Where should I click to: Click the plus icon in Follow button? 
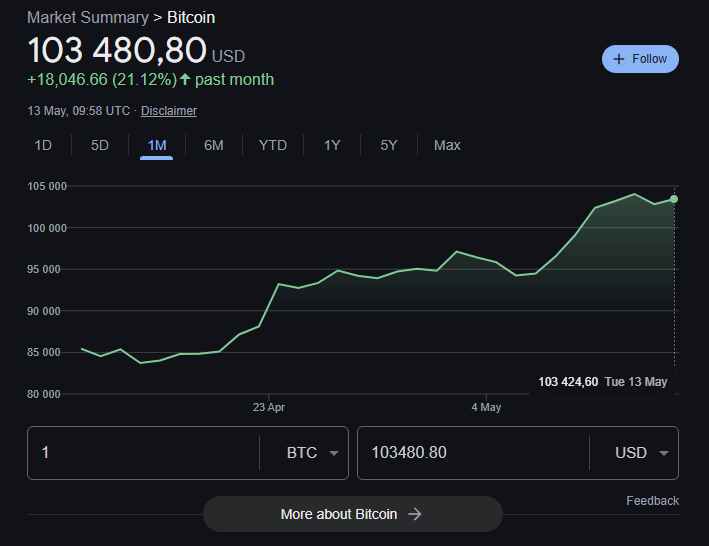(619, 59)
